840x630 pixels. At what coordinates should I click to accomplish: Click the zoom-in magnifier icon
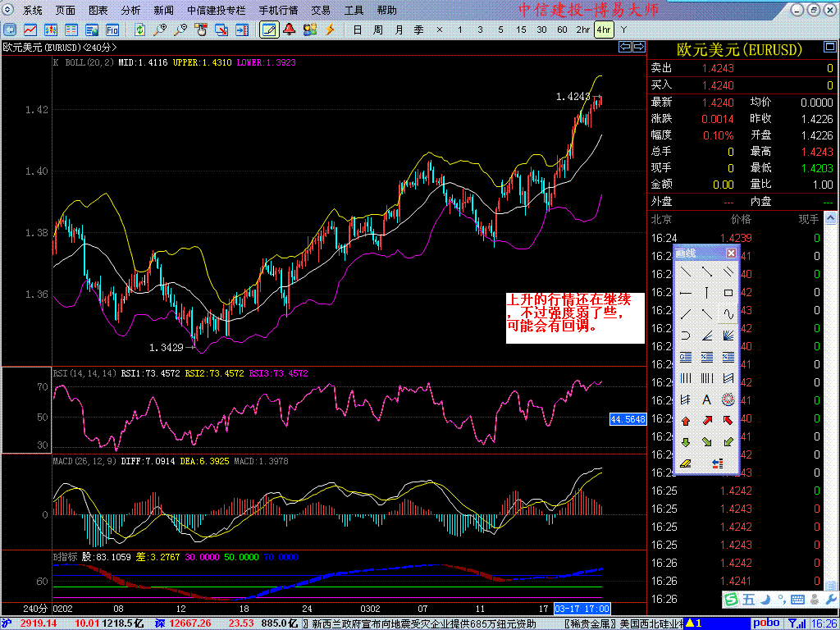coord(160,30)
